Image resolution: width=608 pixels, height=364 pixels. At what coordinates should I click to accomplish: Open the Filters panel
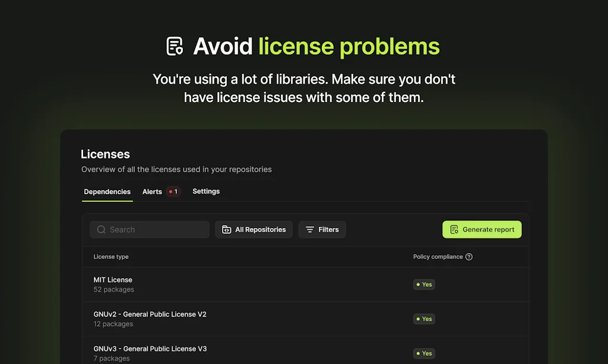click(x=322, y=229)
